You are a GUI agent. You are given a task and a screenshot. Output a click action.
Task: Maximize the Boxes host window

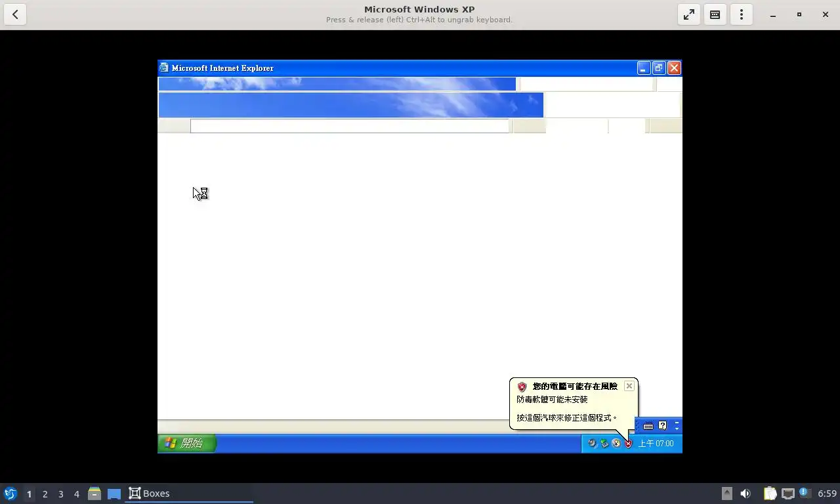(x=799, y=14)
